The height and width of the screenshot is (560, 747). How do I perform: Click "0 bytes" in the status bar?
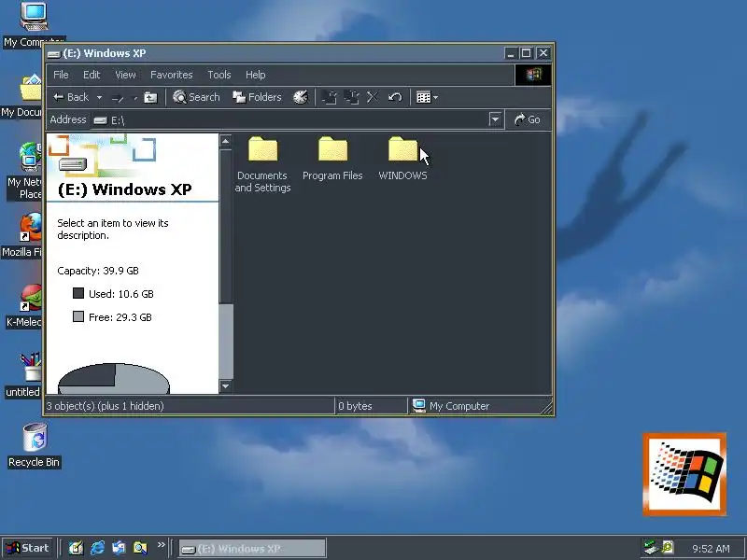point(355,406)
